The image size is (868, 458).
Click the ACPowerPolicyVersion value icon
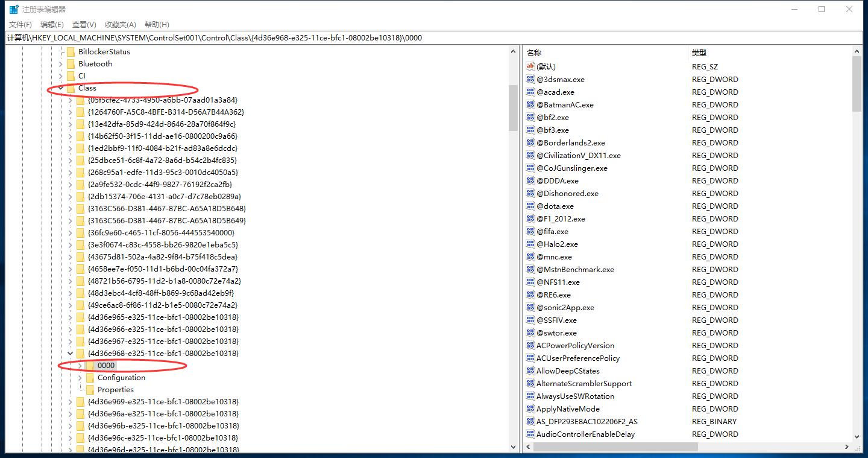tap(530, 345)
